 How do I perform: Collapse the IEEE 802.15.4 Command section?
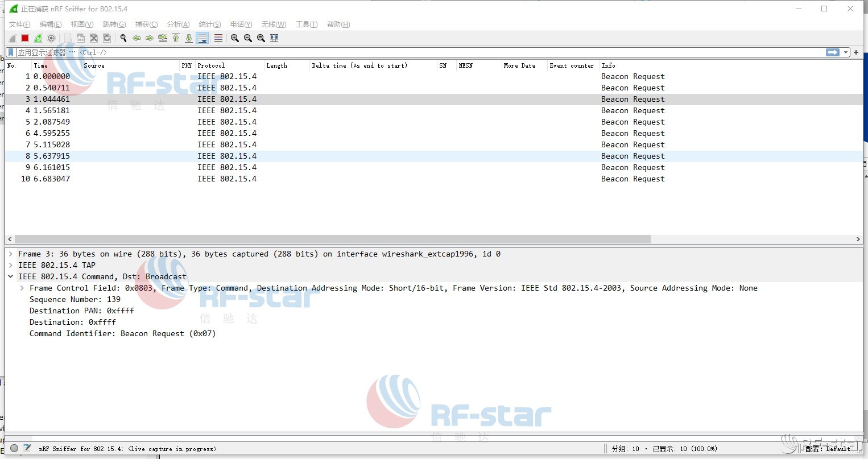tap(11, 277)
